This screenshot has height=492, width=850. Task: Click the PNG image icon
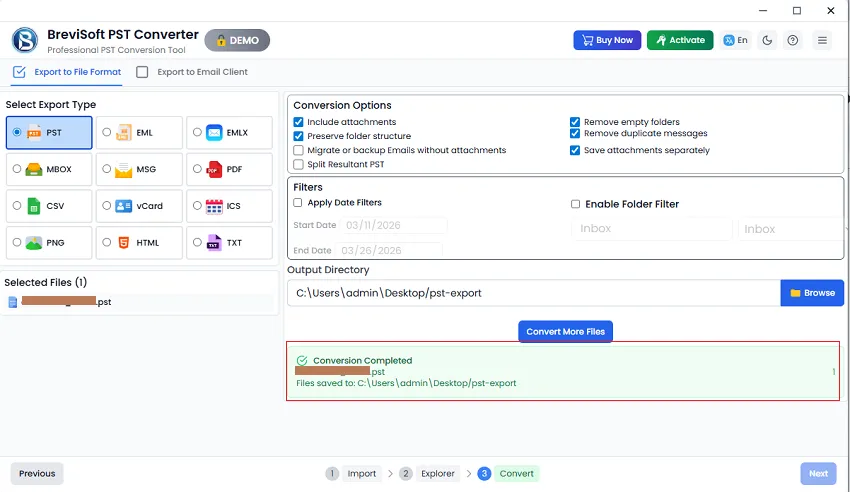pyautogui.click(x=34, y=243)
